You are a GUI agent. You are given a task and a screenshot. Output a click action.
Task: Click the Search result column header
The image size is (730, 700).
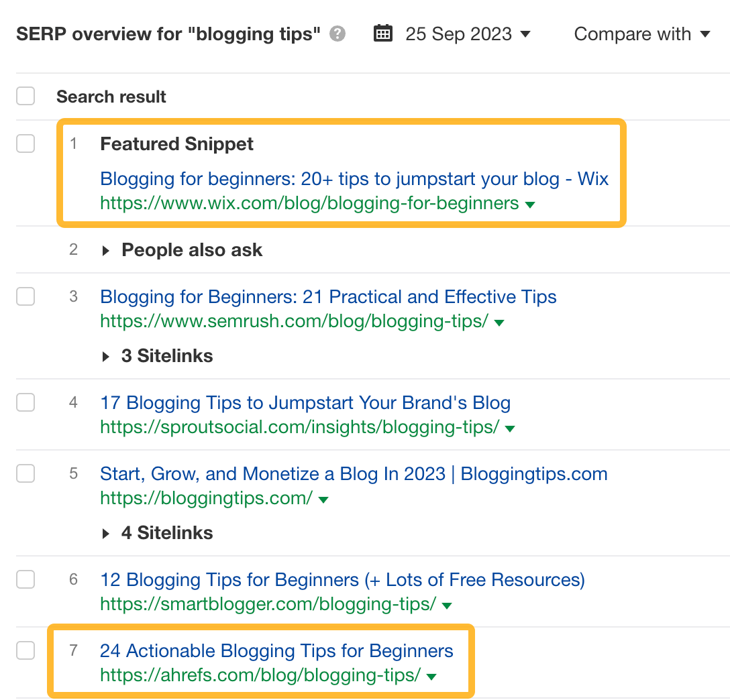111,96
